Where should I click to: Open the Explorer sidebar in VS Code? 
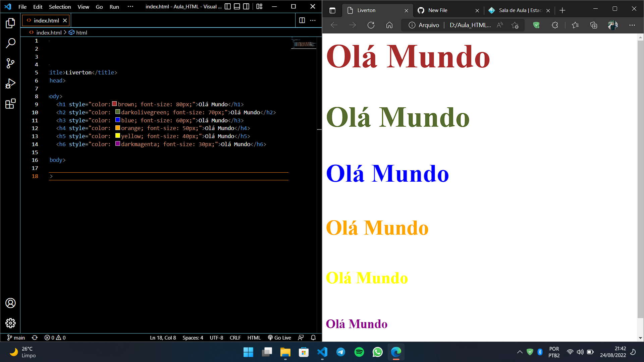point(10,23)
